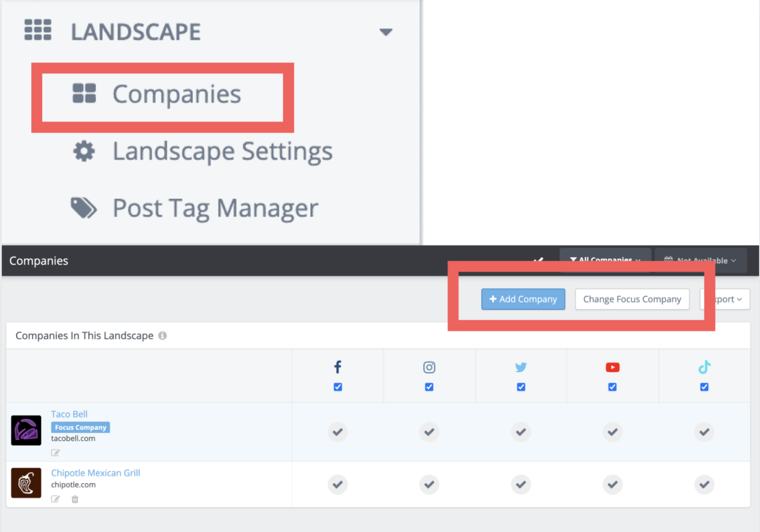This screenshot has width=760, height=532.
Task: Click the delete trash icon for Chipotle Mexican Grill
Action: 75,499
